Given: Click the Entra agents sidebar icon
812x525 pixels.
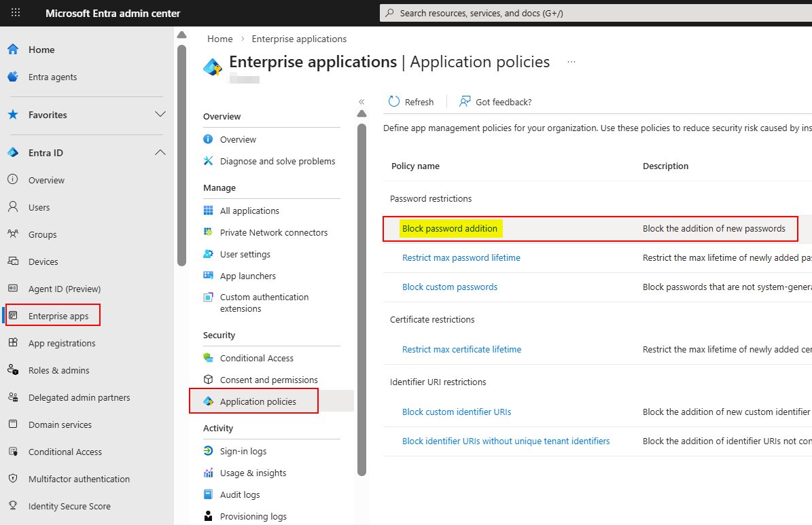Looking at the screenshot, I should pos(13,77).
